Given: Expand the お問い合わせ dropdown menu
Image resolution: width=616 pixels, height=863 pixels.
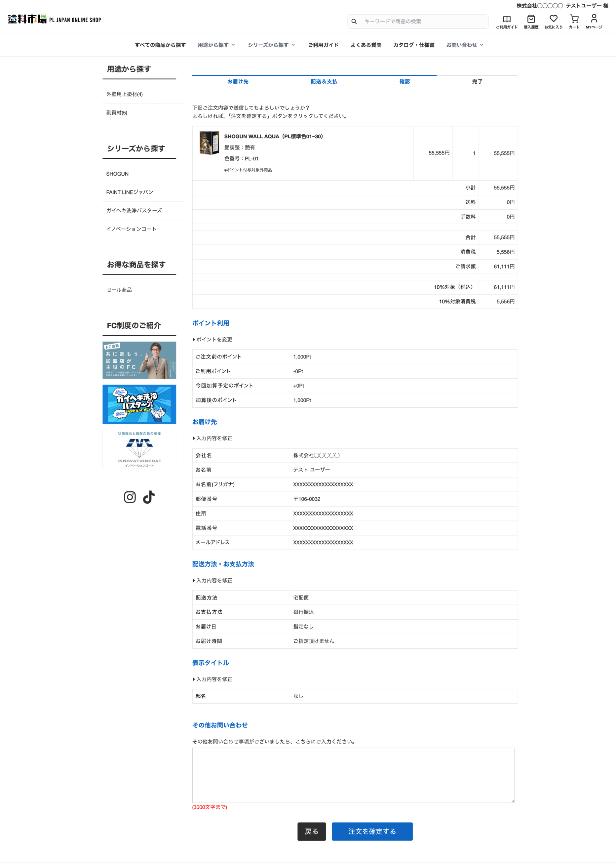Looking at the screenshot, I should pyautogui.click(x=465, y=45).
